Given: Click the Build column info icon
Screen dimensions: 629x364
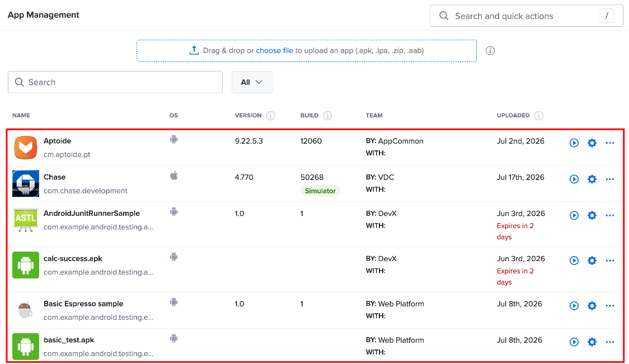Looking at the screenshot, I should [328, 115].
